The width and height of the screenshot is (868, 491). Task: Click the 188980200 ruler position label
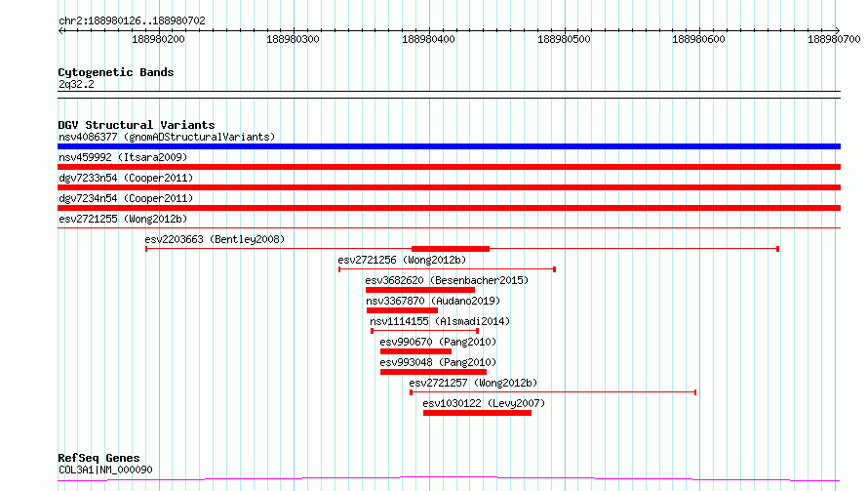point(158,39)
